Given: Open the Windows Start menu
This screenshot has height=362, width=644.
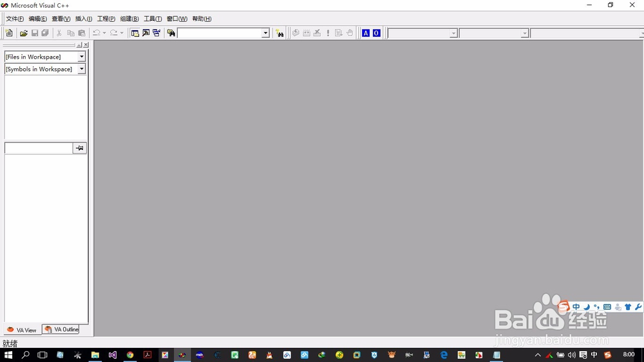Looking at the screenshot, I should [x=8, y=355].
